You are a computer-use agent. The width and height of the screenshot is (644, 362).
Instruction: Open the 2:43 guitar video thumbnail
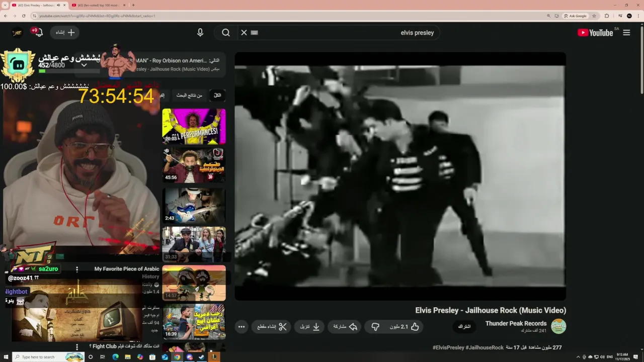[194, 206]
